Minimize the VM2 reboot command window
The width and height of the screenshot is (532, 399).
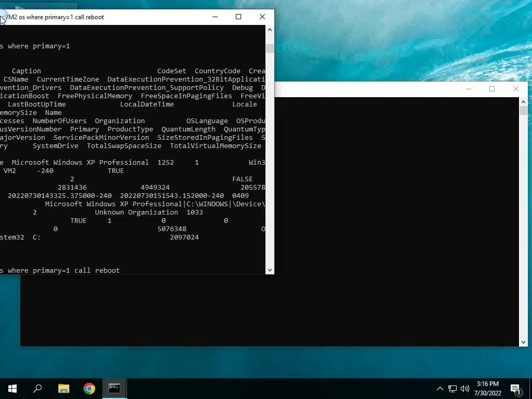pyautogui.click(x=215, y=17)
